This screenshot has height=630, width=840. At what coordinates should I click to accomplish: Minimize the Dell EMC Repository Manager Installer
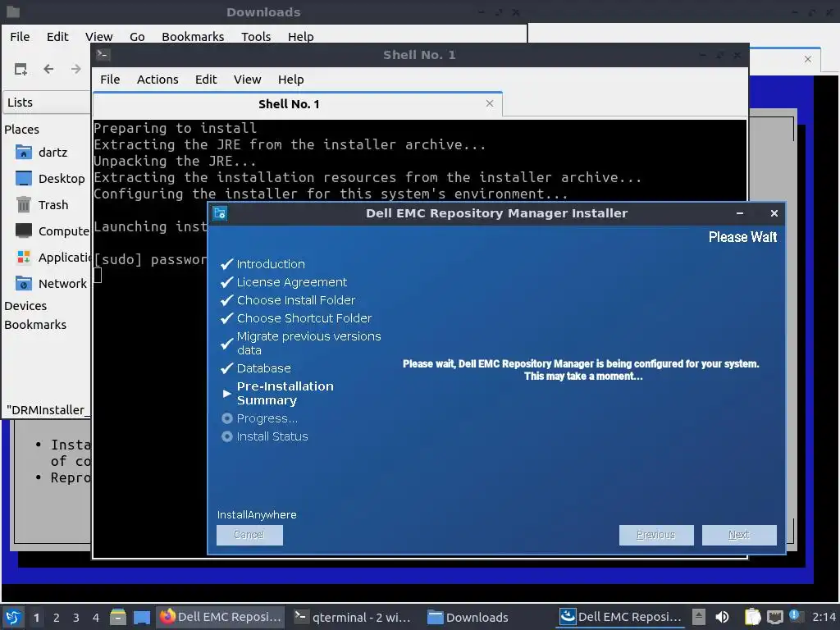click(x=740, y=213)
